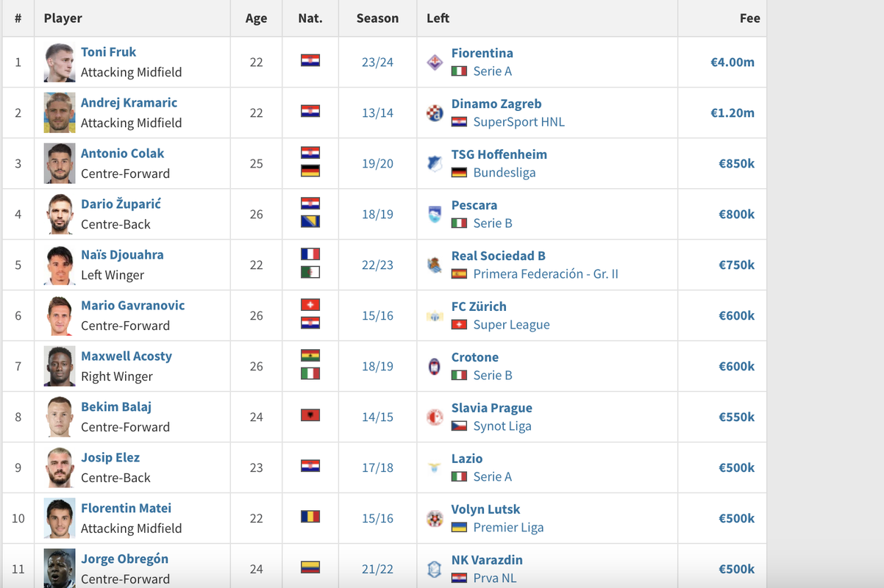Open the €4.00m transfer fee link
Screen dimensions: 884x588
click(x=732, y=62)
